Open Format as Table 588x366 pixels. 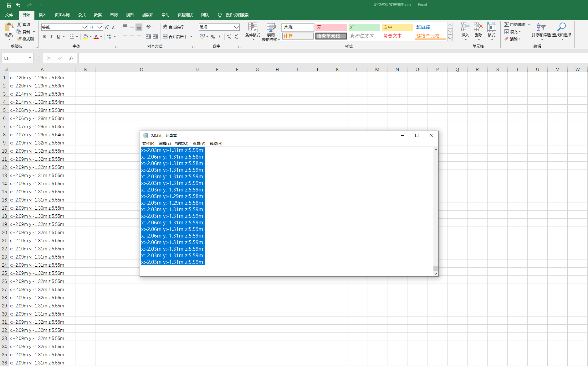[x=271, y=32]
